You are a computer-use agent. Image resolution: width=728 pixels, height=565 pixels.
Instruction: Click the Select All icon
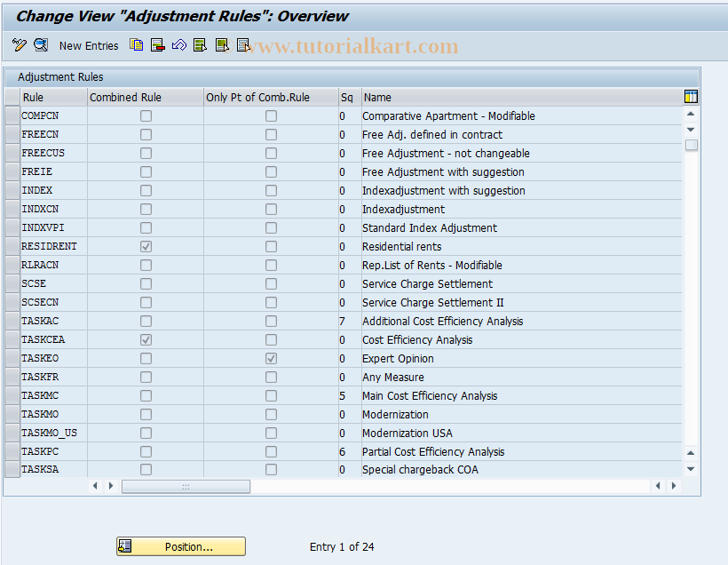pos(200,45)
